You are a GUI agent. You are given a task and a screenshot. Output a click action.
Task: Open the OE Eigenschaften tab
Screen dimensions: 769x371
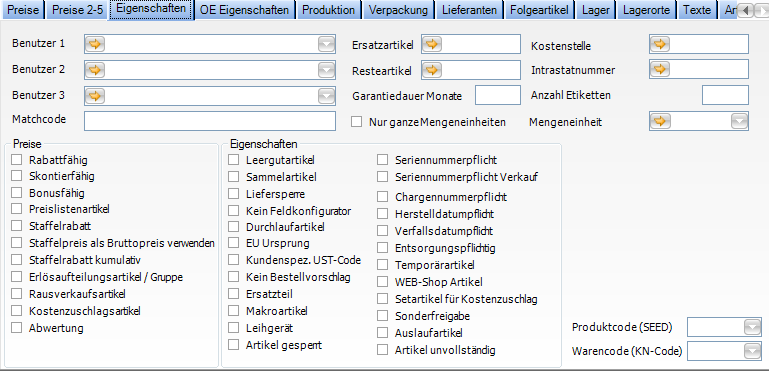[x=245, y=10]
